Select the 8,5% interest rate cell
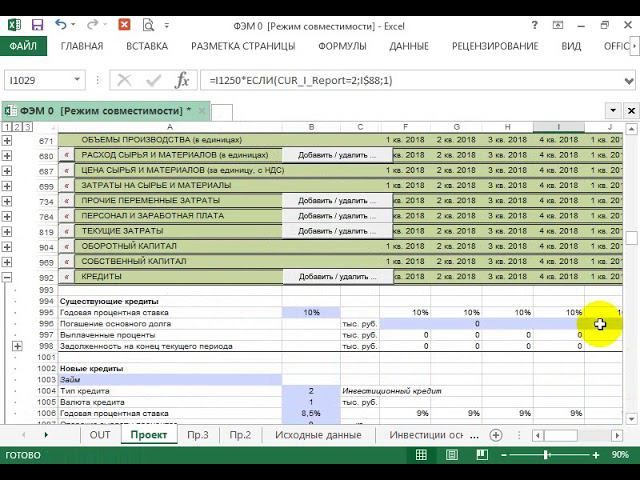The height and width of the screenshot is (480, 640). (x=311, y=413)
